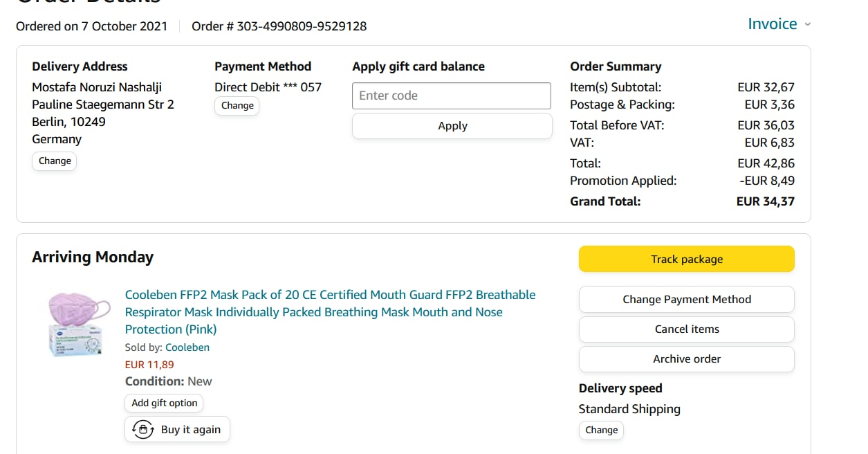The image size is (868, 454).
Task: Select Cancel items
Action: (686, 329)
